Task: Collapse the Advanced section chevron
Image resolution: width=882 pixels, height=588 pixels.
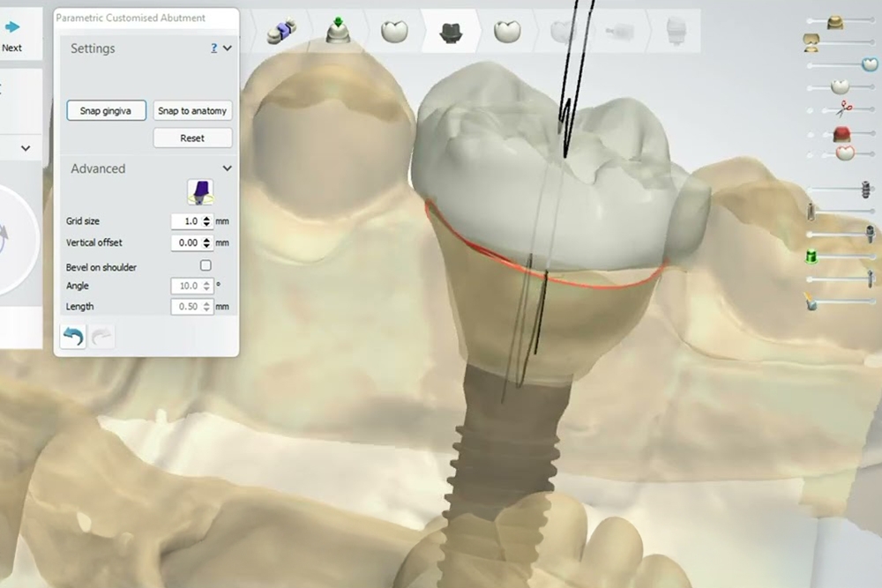Action: pos(228,168)
